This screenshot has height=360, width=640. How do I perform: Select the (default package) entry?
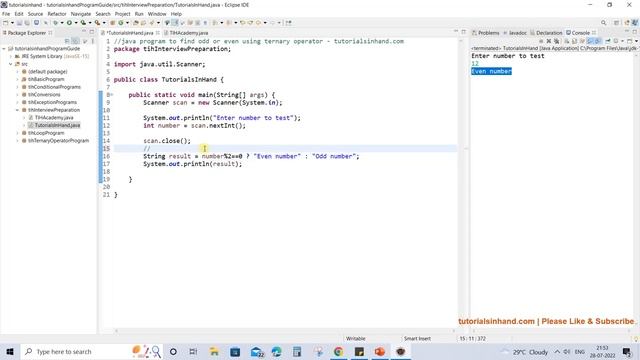coord(47,72)
